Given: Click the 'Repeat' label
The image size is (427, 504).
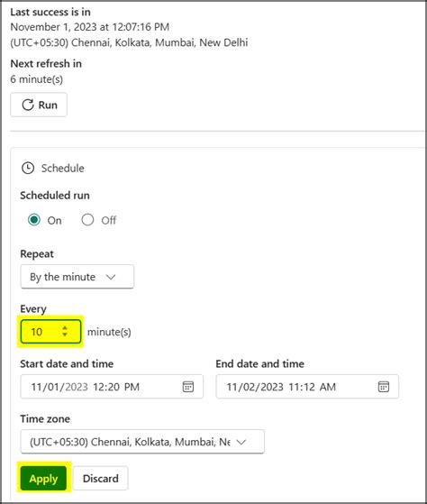Looking at the screenshot, I should 37,254.
